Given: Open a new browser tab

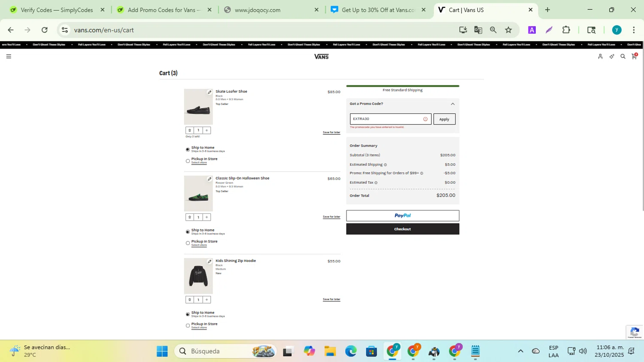Looking at the screenshot, I should click(547, 10).
